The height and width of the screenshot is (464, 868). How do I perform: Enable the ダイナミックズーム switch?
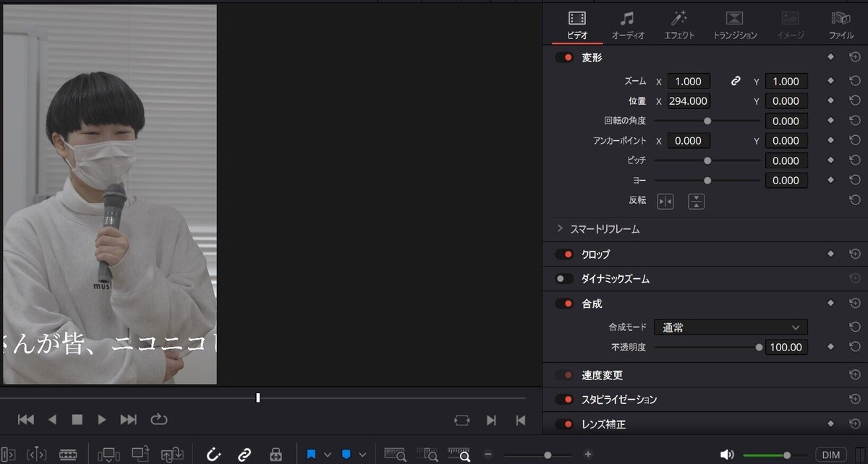(x=564, y=278)
